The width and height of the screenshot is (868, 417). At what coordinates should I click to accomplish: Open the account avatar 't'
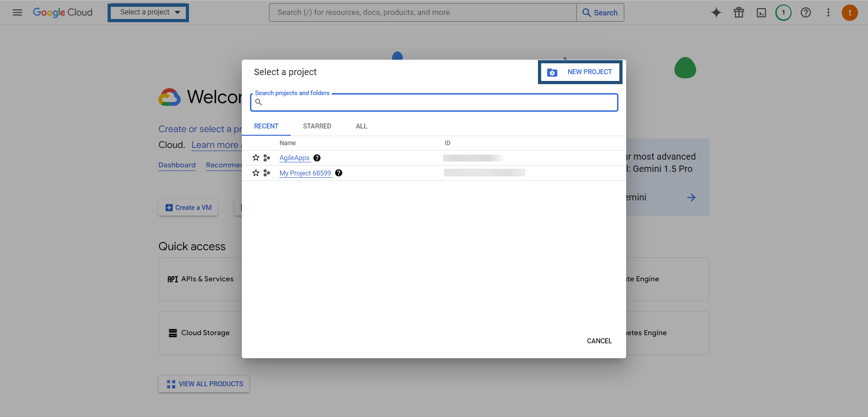850,13
